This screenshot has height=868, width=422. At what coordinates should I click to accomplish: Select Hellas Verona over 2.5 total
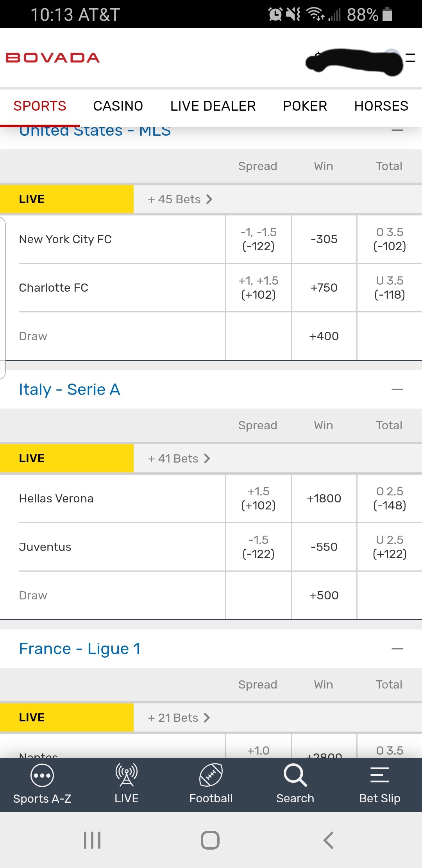coord(390,499)
